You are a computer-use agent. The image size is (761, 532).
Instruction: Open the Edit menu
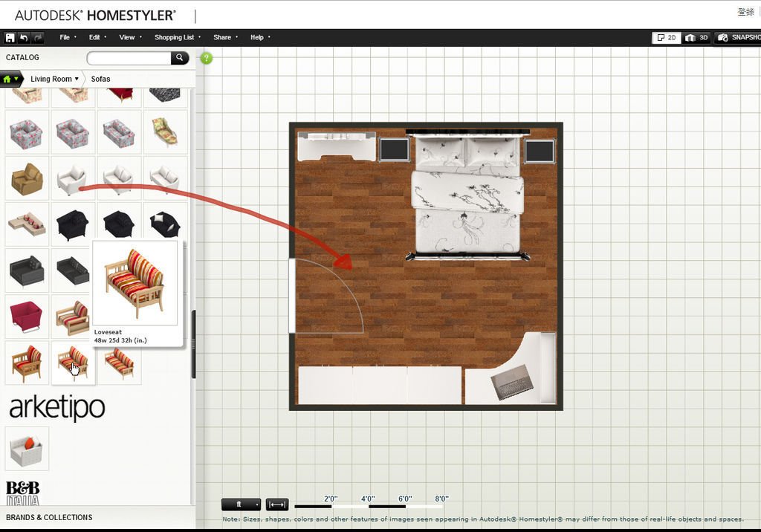(97, 37)
